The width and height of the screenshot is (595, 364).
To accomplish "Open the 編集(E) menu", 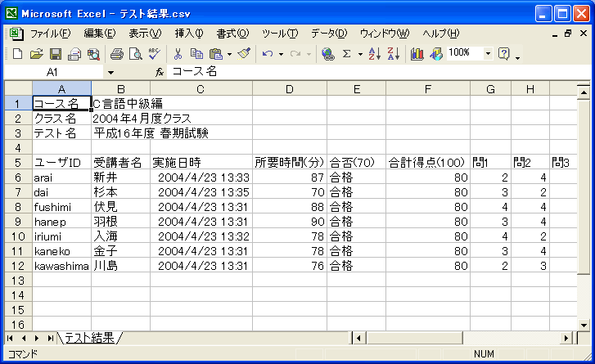I will tap(99, 34).
